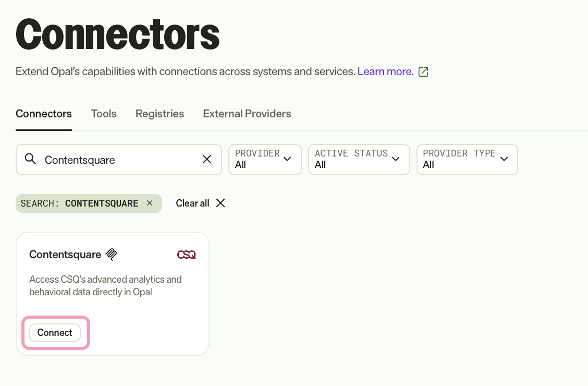Screen dimensions: 588x386
Task: Switch to the Registries tab
Action: pos(160,114)
